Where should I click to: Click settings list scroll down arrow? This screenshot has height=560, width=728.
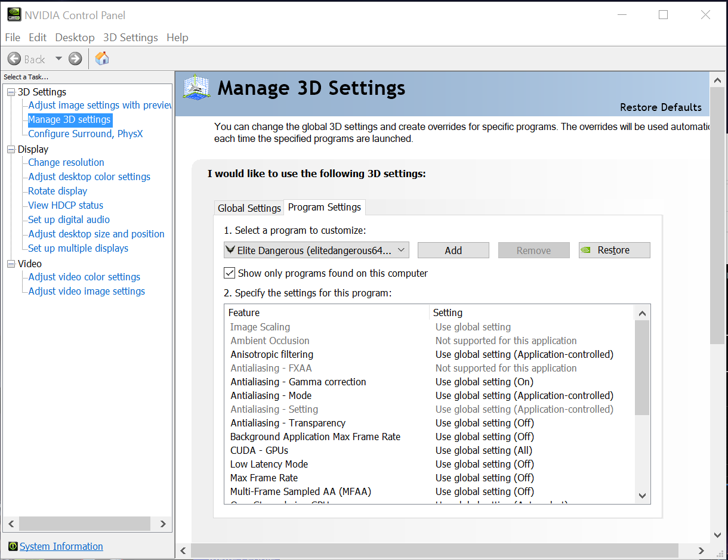[x=642, y=495]
